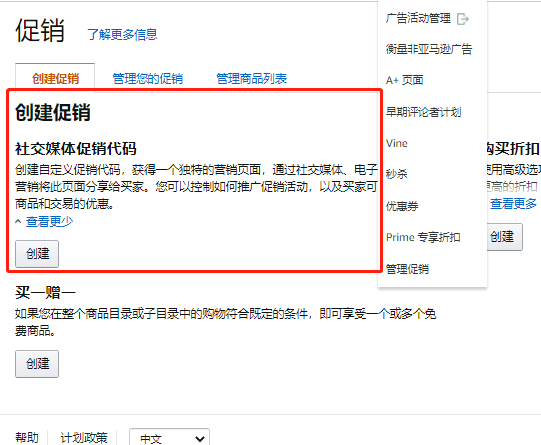This screenshot has height=445, width=541.
Task: Click the external link icon beside 广告活动管理
Action: 463,19
